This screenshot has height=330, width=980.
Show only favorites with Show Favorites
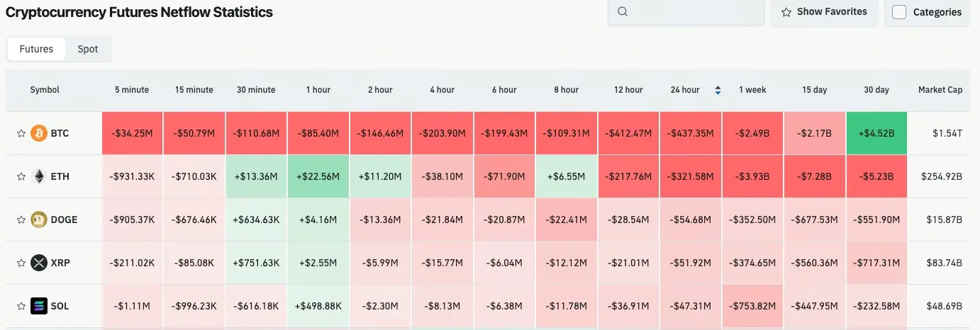824,11
